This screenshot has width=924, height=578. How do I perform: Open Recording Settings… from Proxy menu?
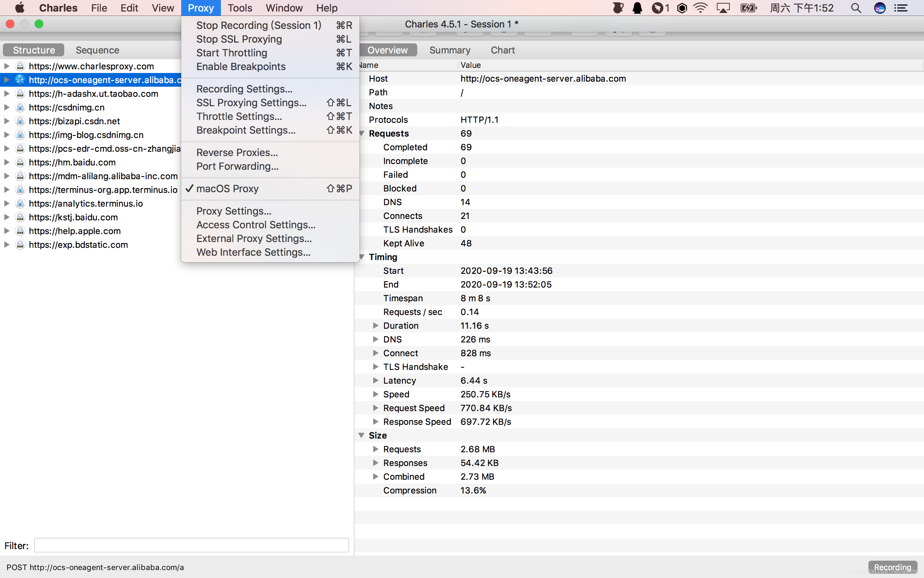tap(270, 89)
